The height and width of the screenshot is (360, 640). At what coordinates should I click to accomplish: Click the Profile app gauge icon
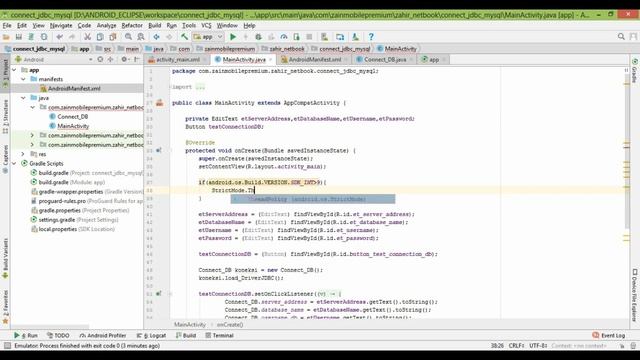(x=284, y=37)
